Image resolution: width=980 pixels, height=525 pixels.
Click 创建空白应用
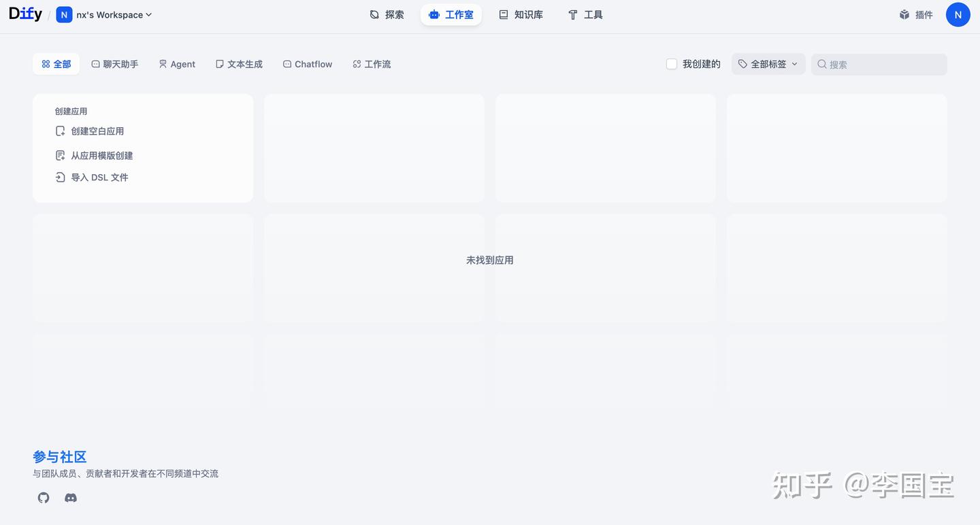pyautogui.click(x=90, y=131)
